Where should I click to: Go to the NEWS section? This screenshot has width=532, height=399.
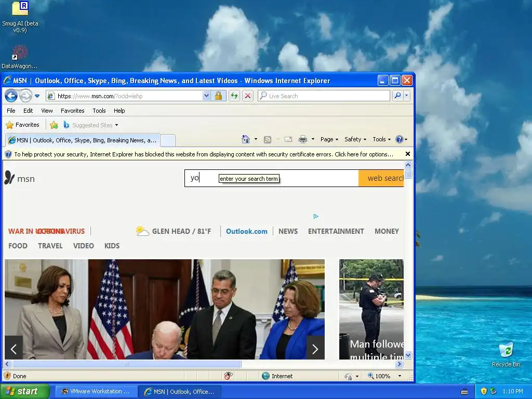(288, 231)
